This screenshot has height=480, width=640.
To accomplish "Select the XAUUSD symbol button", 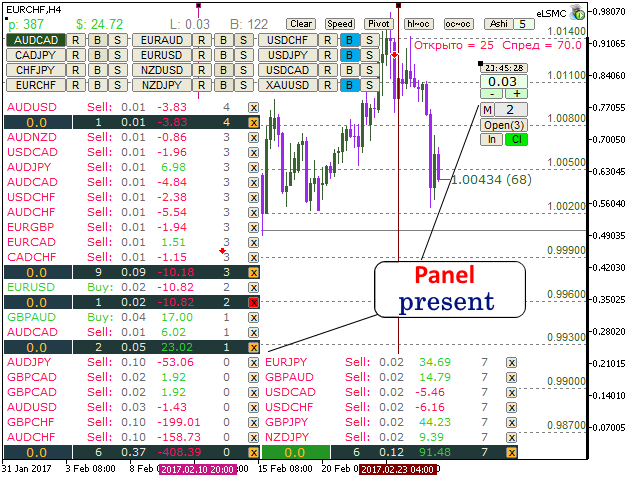I will [287, 86].
